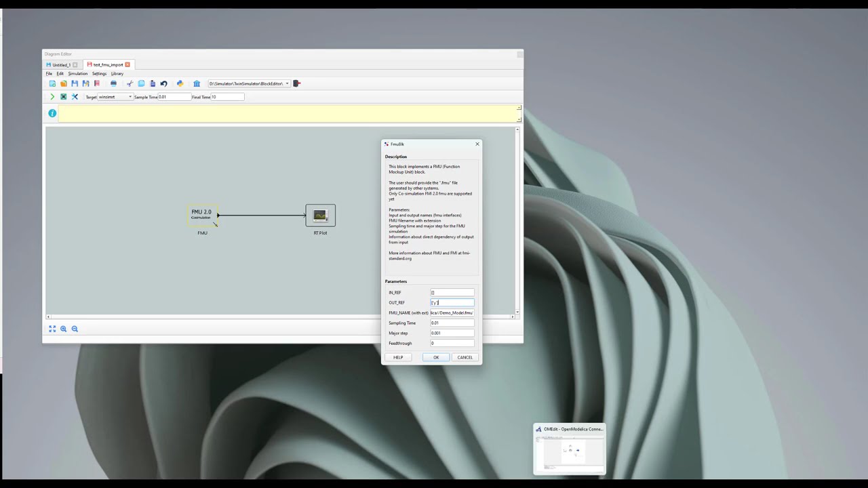
Task: Click the Undo arrow icon
Action: (x=163, y=83)
